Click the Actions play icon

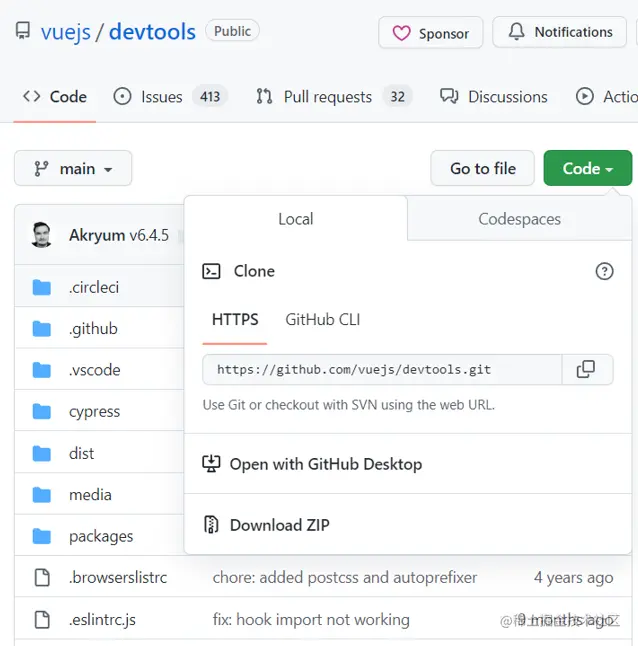coord(585,96)
